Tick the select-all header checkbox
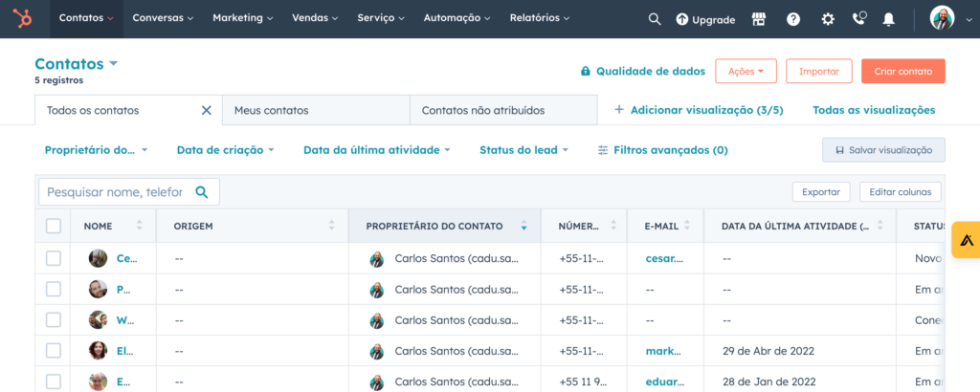 pyautogui.click(x=54, y=226)
